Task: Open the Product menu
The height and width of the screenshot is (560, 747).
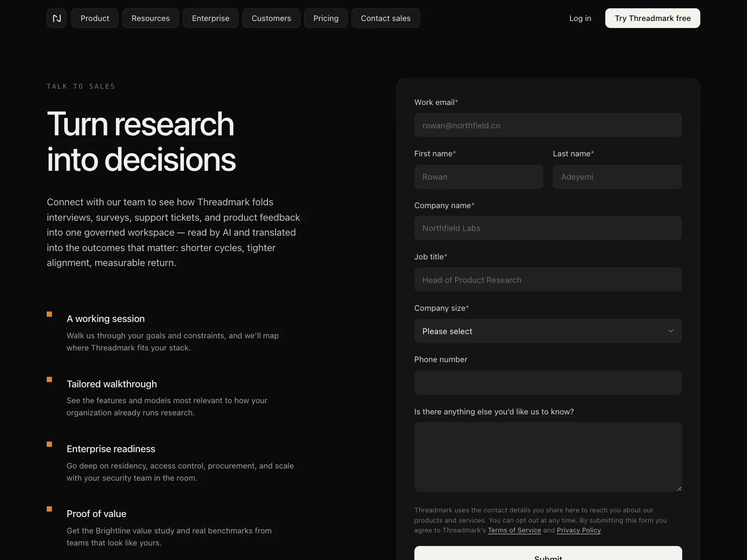Action: coord(95,18)
